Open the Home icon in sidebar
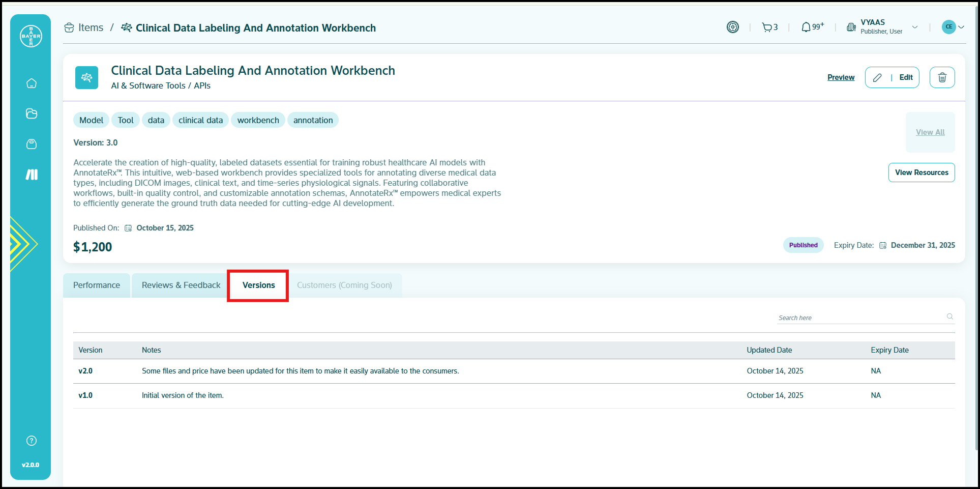 [32, 83]
